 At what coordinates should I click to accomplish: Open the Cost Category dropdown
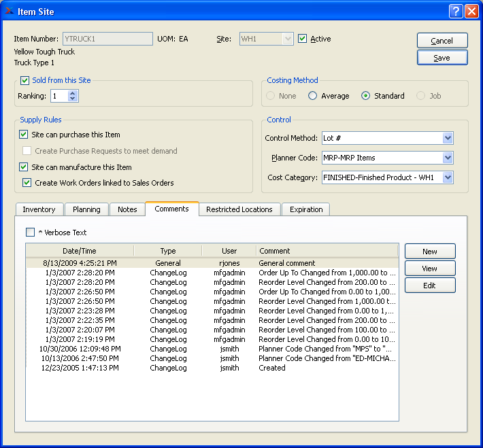[x=447, y=177]
